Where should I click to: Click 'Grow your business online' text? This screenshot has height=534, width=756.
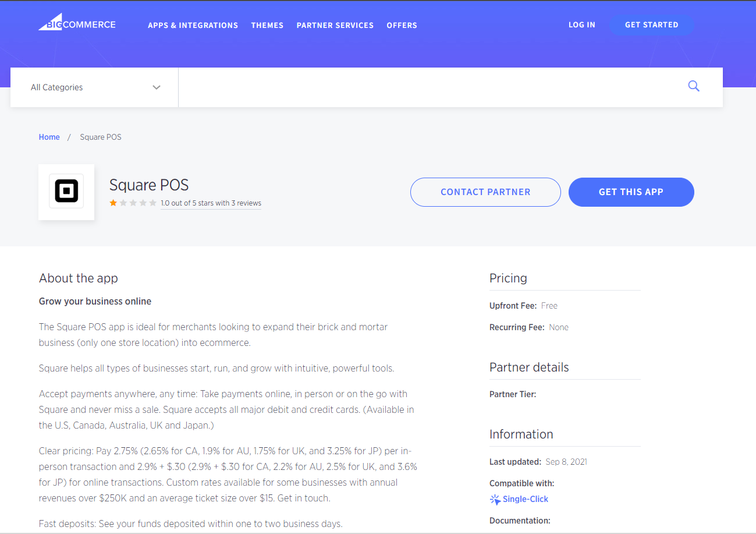point(95,301)
